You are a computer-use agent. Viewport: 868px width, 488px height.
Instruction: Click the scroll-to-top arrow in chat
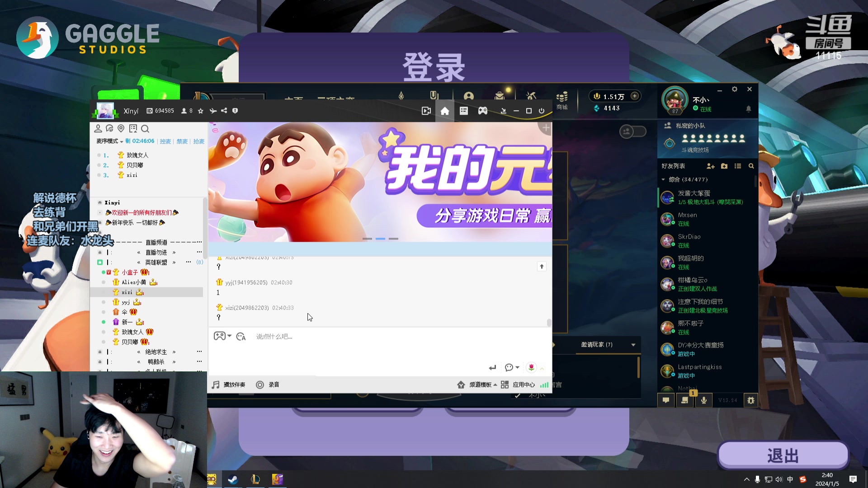pyautogui.click(x=542, y=267)
